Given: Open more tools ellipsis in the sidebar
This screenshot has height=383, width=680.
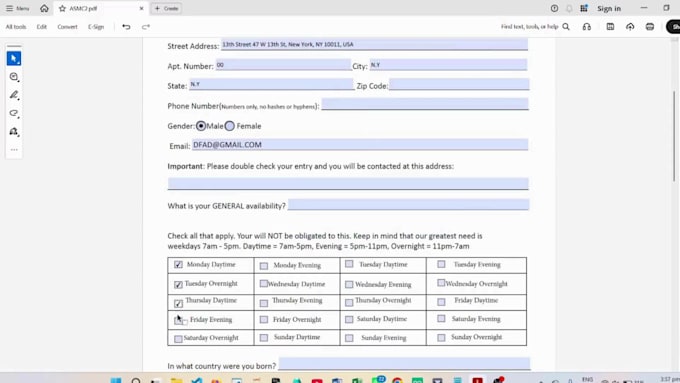Looking at the screenshot, I should 14,150.
